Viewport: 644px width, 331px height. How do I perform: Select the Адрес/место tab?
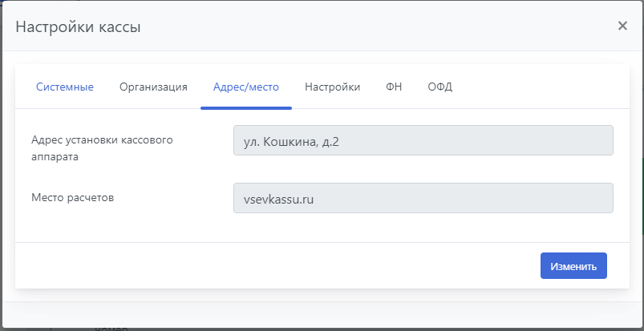[x=246, y=87]
